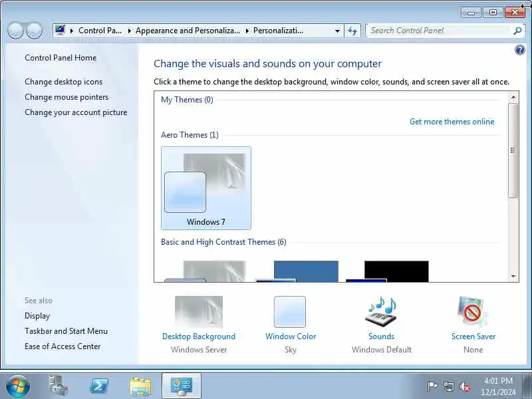Image resolution: width=532 pixels, height=399 pixels.
Task: Open Change your account picture
Action: (x=76, y=112)
